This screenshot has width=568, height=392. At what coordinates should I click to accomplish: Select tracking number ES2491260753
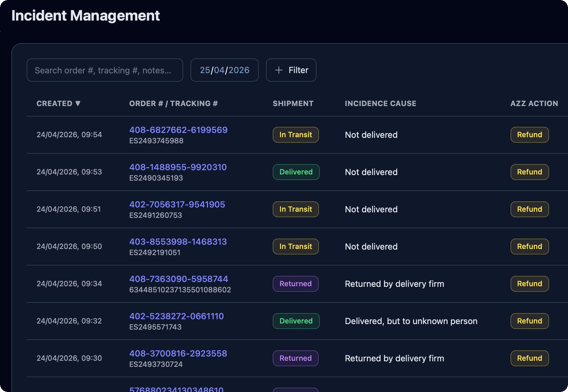coord(155,215)
